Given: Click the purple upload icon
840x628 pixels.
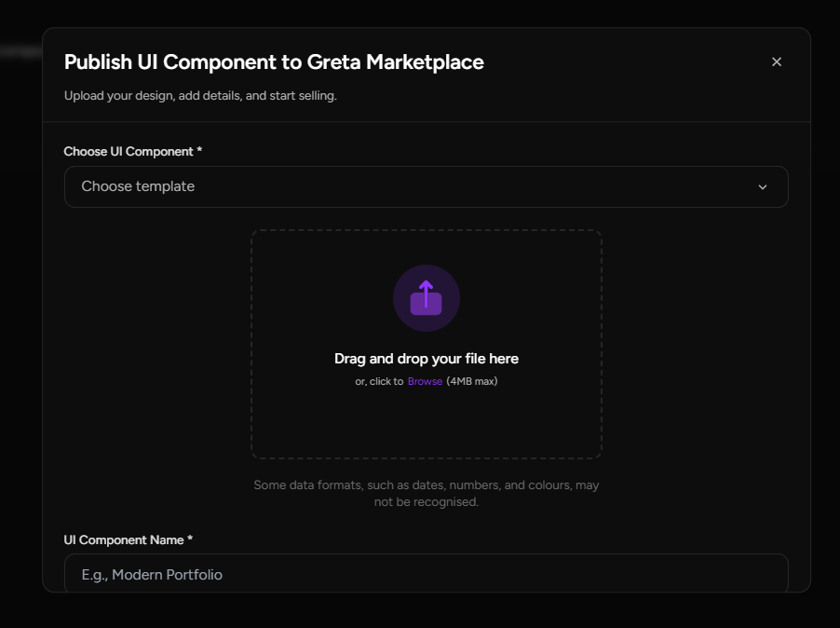Looking at the screenshot, I should (426, 298).
